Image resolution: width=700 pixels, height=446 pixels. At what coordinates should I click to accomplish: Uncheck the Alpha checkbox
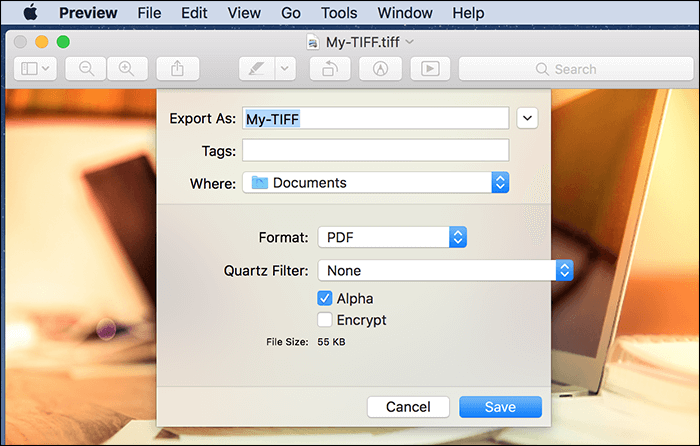tap(325, 298)
